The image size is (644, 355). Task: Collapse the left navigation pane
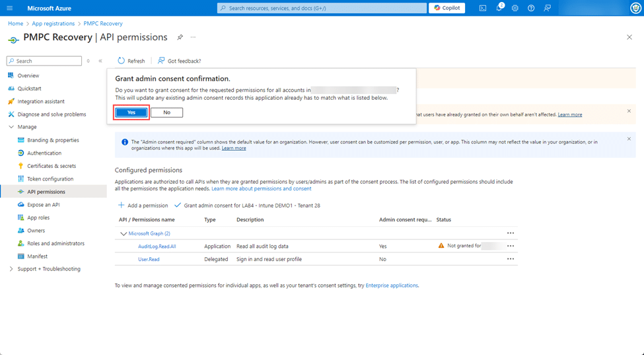click(x=100, y=61)
